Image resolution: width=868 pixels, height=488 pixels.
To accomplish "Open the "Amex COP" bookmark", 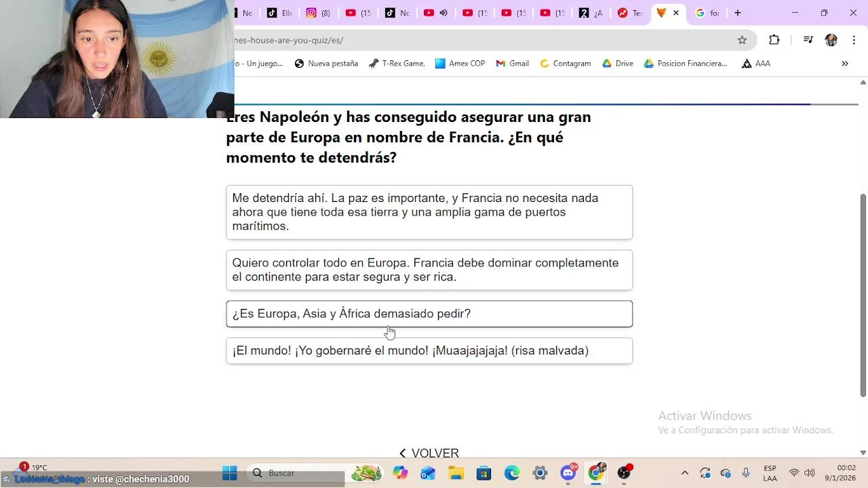I will [460, 64].
